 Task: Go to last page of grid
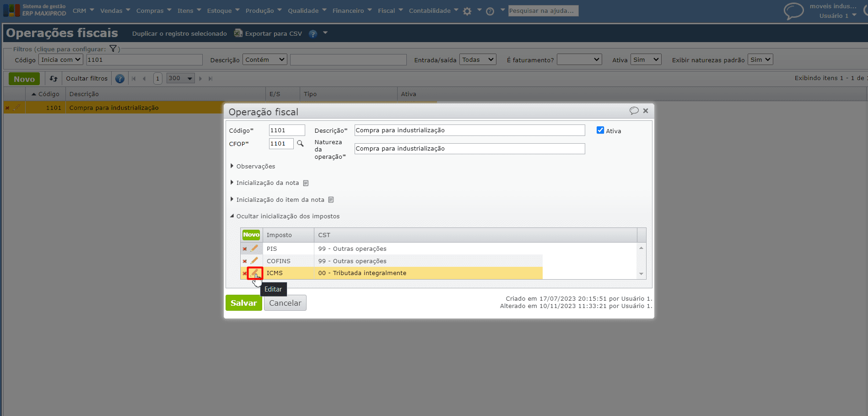210,79
